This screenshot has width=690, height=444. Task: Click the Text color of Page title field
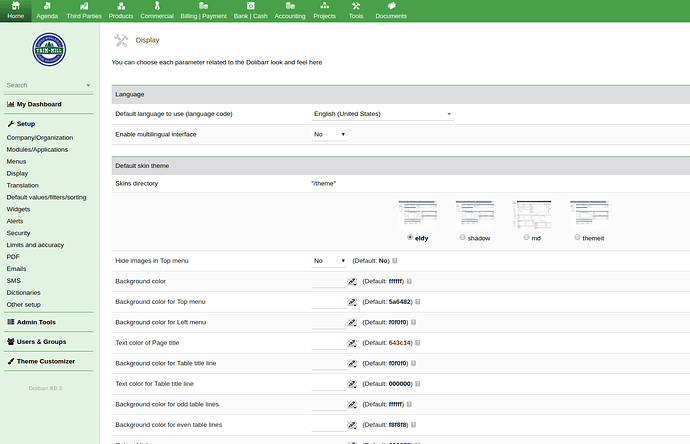click(x=329, y=343)
